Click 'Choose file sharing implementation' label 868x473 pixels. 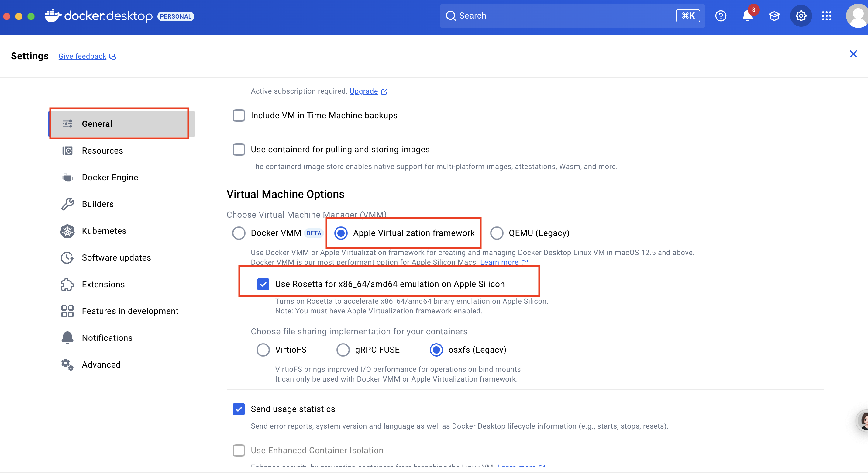tap(359, 331)
